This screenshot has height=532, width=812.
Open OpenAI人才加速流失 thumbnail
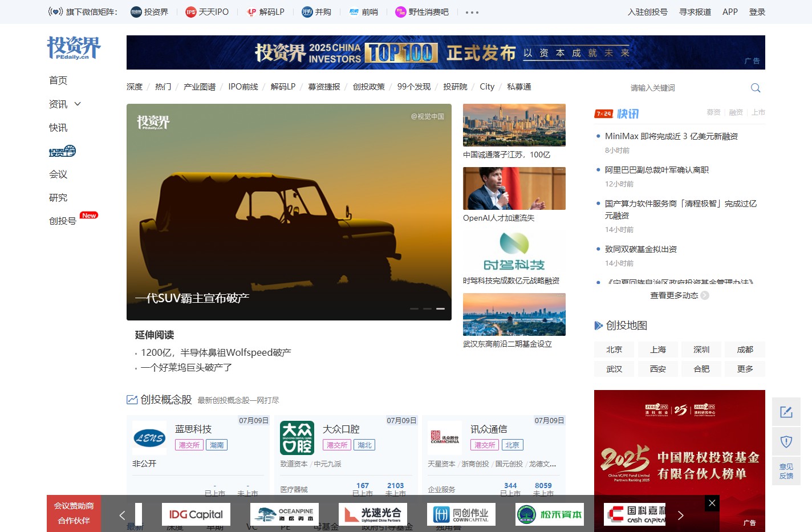tap(514, 188)
